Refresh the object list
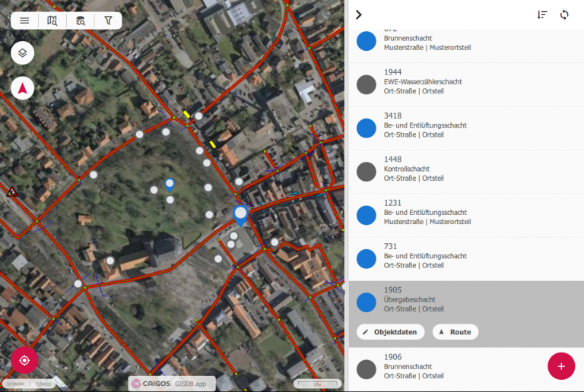This screenshot has height=392, width=584. coord(564,15)
